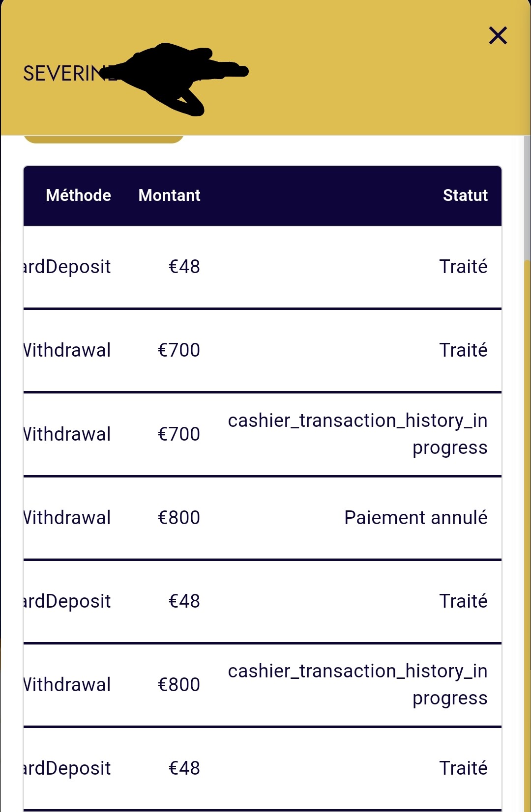
Task: Click the Montant column header
Action: tap(169, 196)
